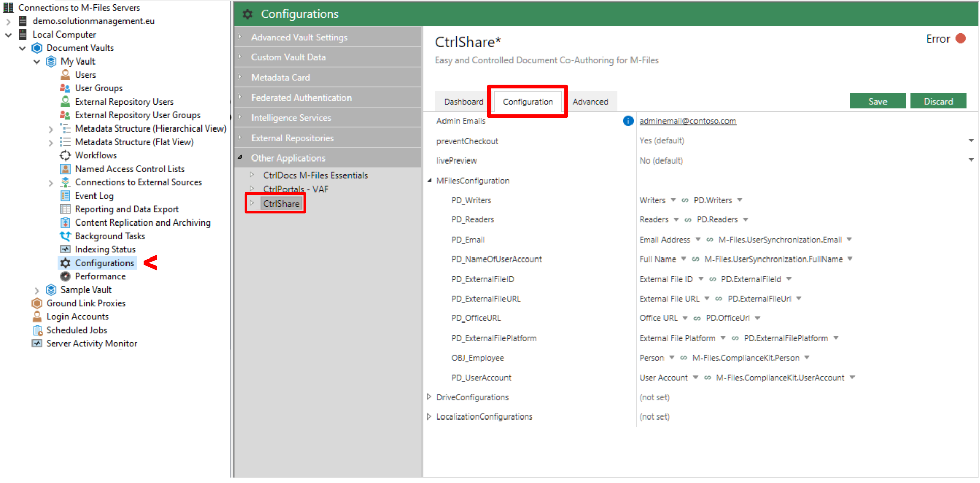Open the preventCheckout dropdown
The width and height of the screenshot is (980, 483).
coord(971,141)
